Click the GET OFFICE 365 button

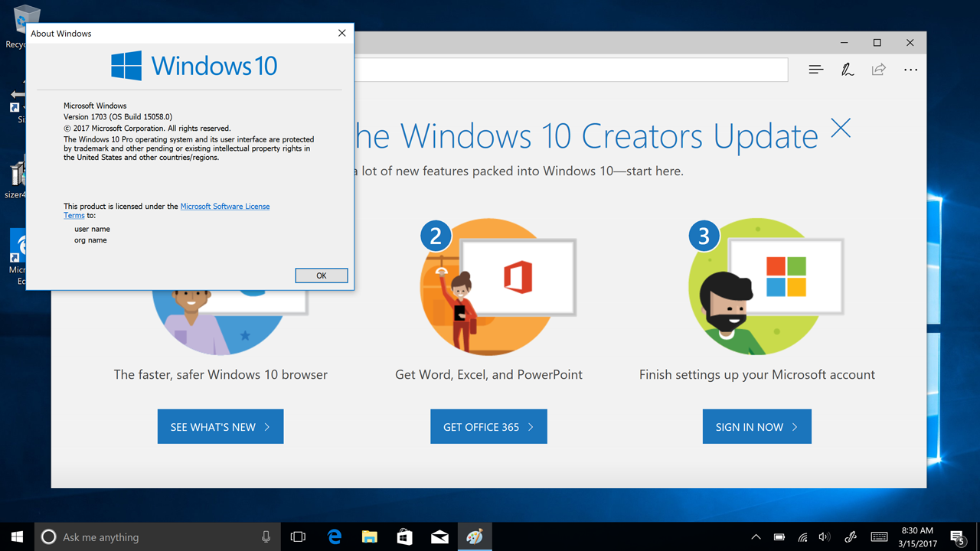click(x=488, y=426)
